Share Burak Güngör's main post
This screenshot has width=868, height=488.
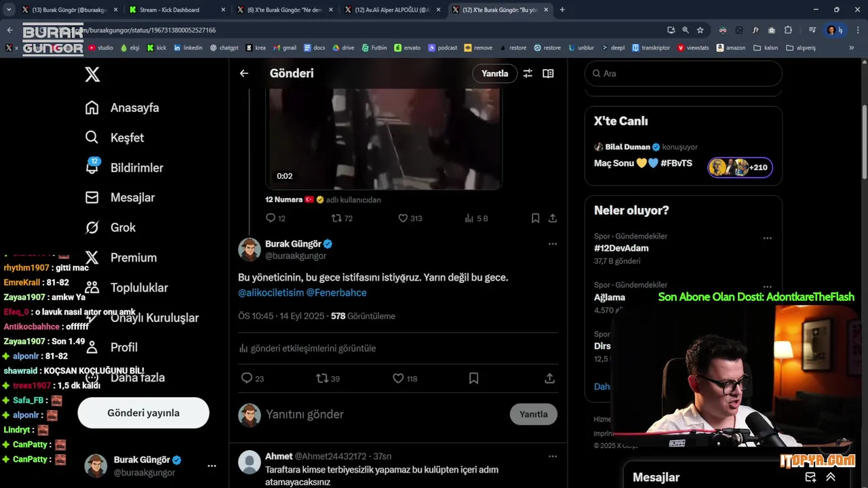pos(550,378)
